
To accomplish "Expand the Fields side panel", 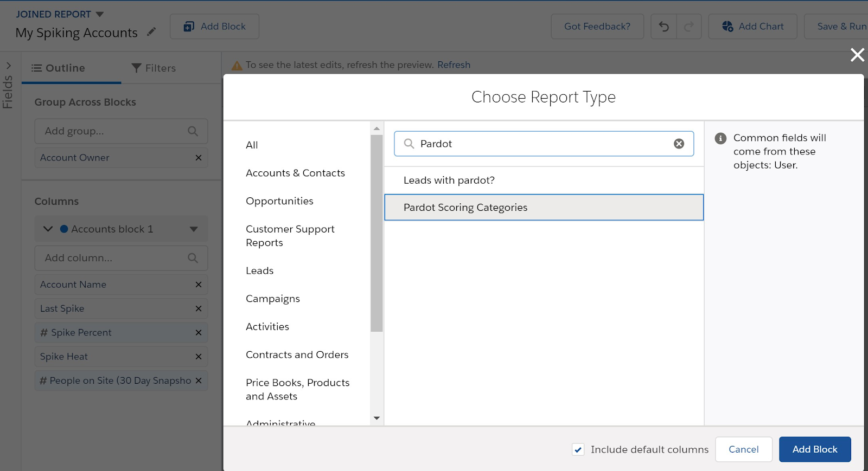I will [x=8, y=66].
